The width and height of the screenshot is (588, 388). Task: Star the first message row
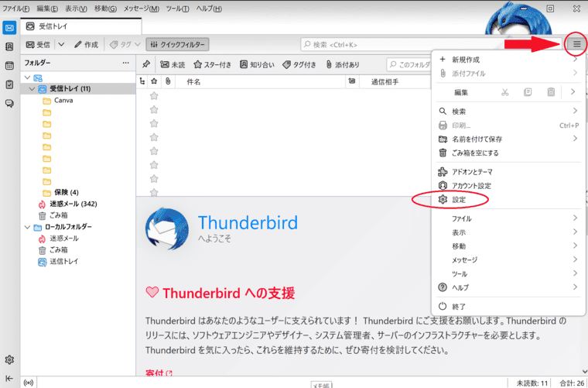154,96
